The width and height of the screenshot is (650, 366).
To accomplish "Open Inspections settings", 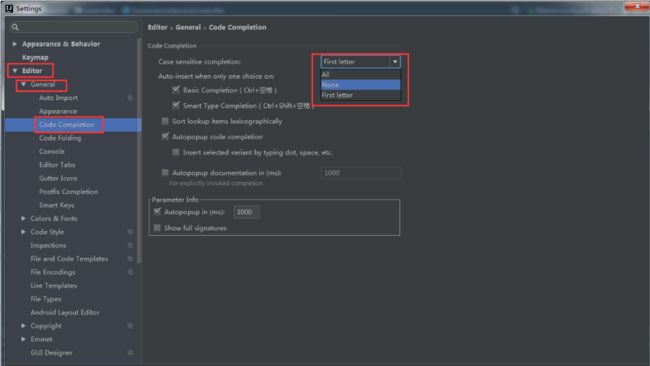I will coord(48,245).
